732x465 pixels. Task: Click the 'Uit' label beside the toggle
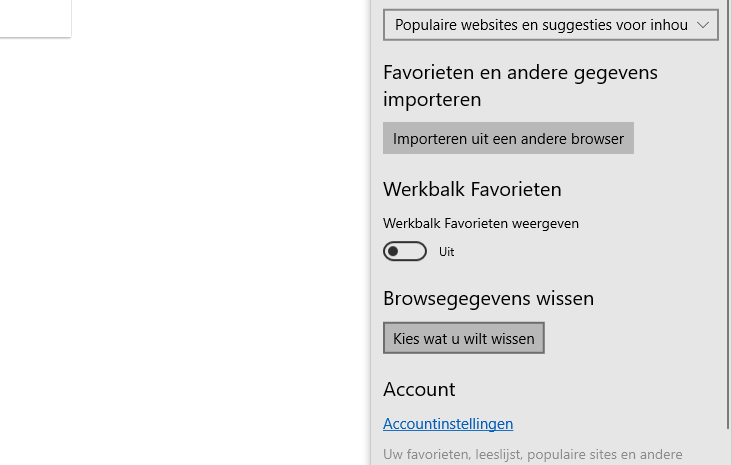[x=446, y=252]
